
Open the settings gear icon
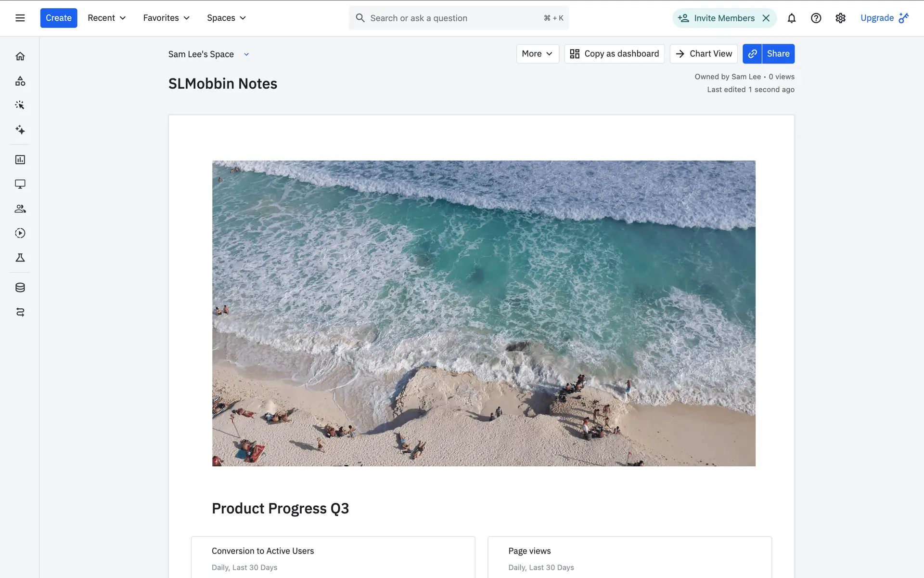(840, 18)
